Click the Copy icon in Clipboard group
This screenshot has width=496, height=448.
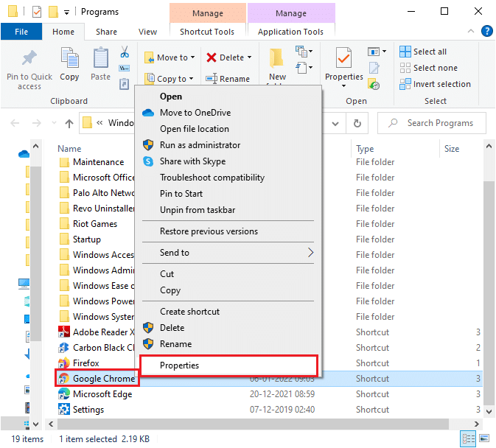click(69, 58)
